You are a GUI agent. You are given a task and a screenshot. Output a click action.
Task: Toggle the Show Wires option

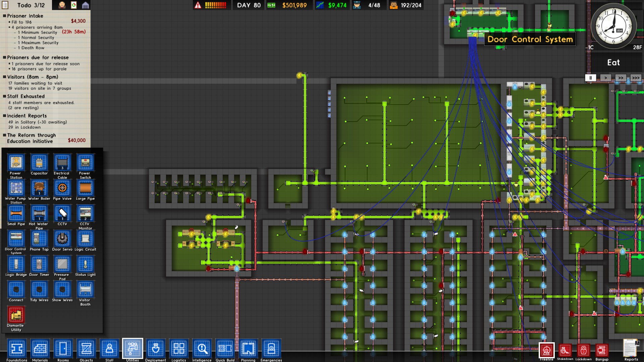tap(62, 290)
